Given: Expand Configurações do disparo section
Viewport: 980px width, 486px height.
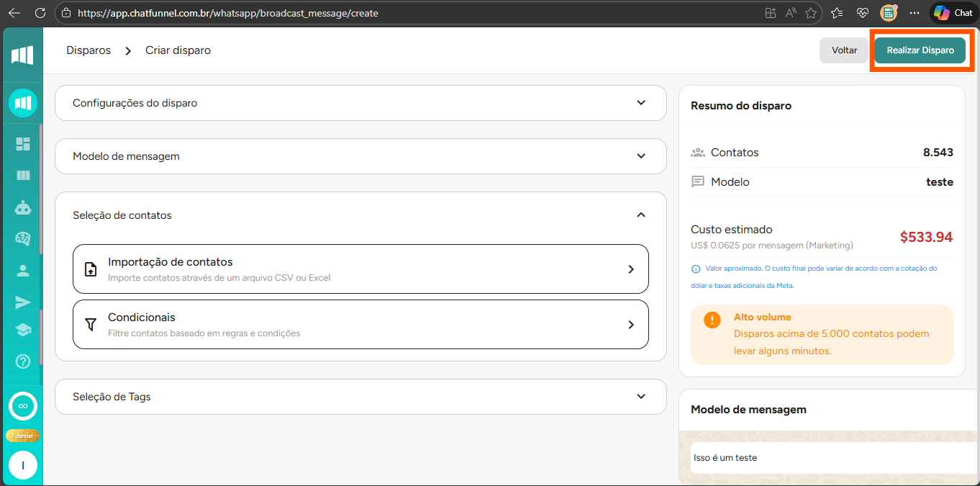Looking at the screenshot, I should click(x=360, y=103).
